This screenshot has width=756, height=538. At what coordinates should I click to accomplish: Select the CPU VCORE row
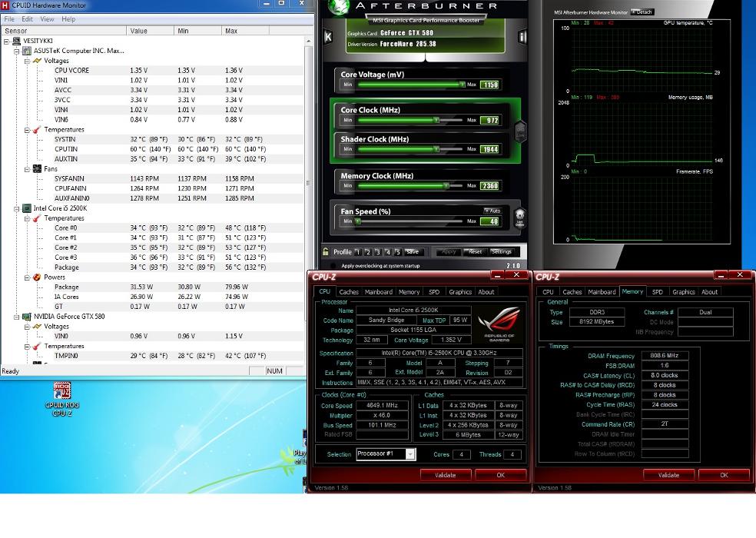[x=152, y=71]
